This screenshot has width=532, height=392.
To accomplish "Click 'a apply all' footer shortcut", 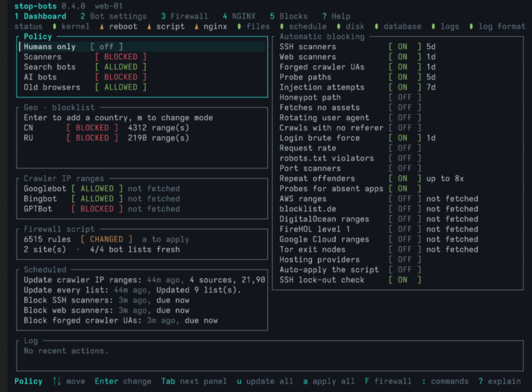I will click(329, 382).
